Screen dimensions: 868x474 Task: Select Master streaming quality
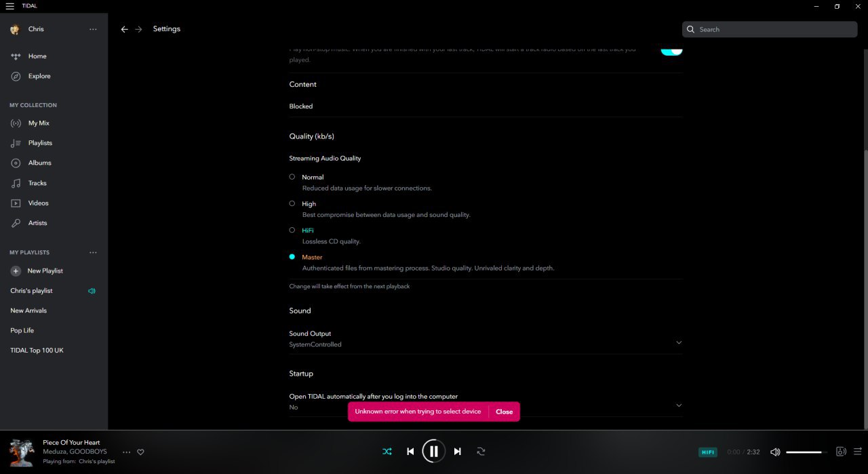coord(292,257)
